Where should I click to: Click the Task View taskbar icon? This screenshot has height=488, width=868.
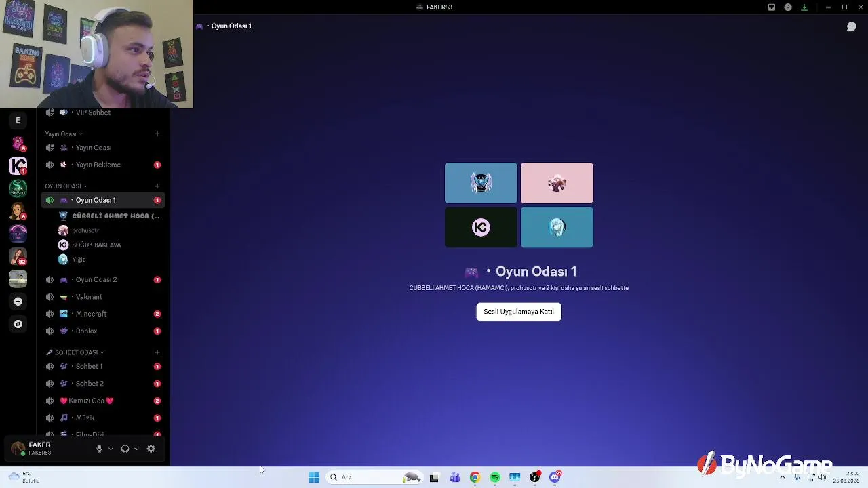(434, 477)
